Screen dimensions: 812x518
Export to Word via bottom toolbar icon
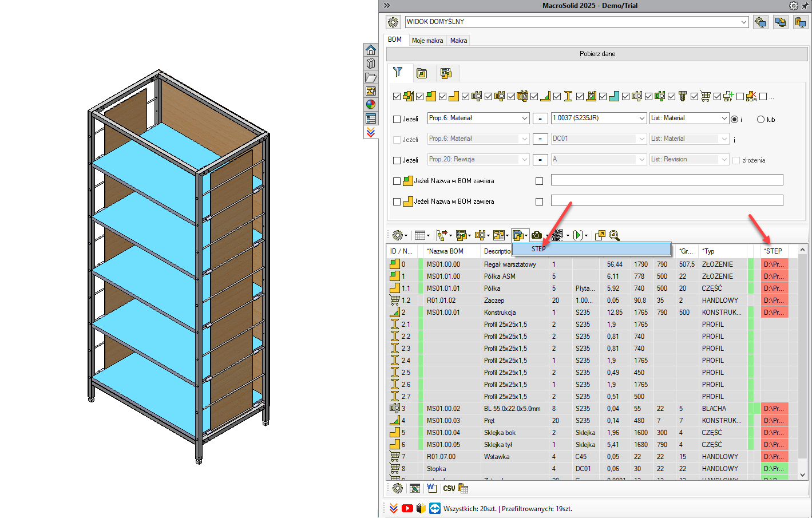[431, 488]
